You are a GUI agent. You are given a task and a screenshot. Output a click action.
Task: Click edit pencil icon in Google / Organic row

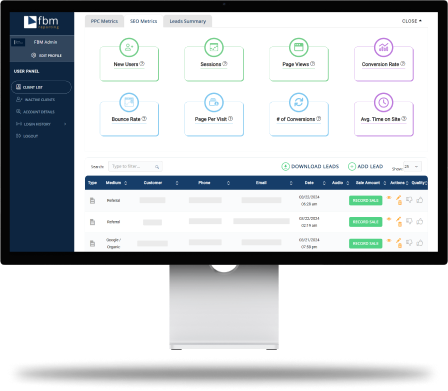[398, 240]
